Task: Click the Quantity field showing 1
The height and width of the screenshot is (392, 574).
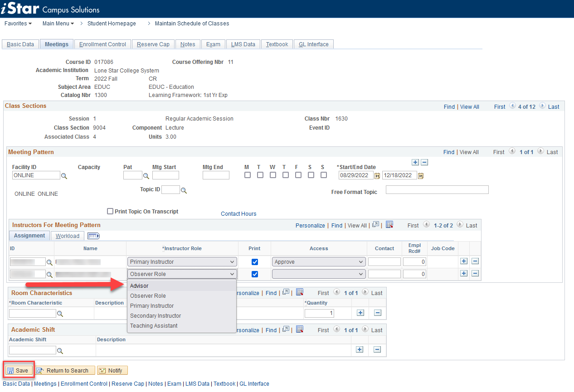Action: click(x=319, y=313)
